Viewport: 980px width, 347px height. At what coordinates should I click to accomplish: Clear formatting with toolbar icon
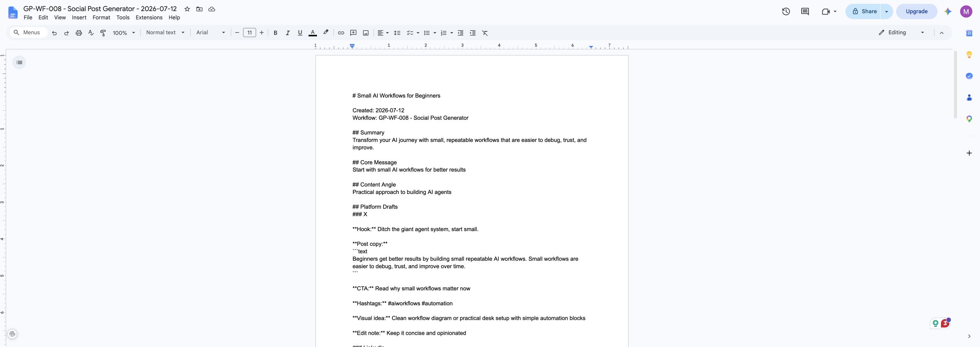[x=485, y=33]
